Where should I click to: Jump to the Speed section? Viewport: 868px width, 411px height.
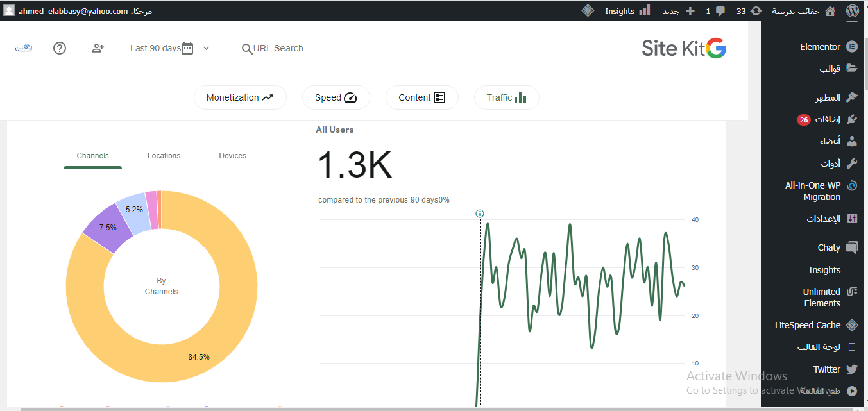click(336, 97)
